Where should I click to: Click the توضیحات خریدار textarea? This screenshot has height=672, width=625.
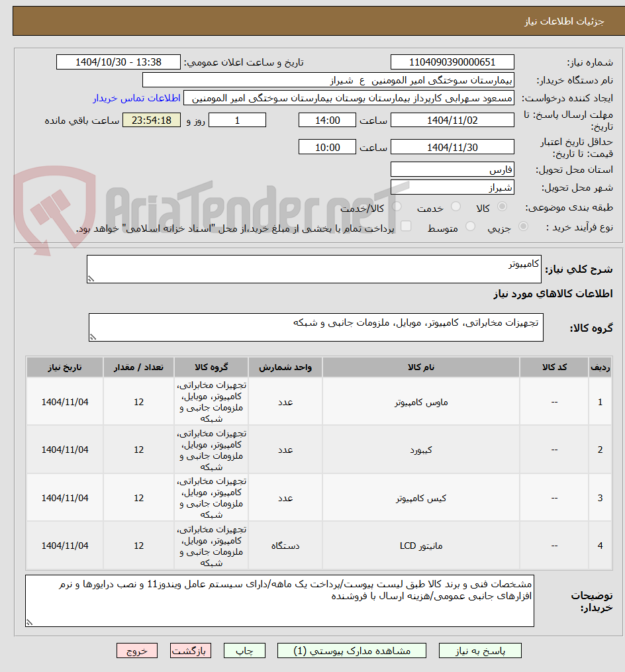pos(279,601)
